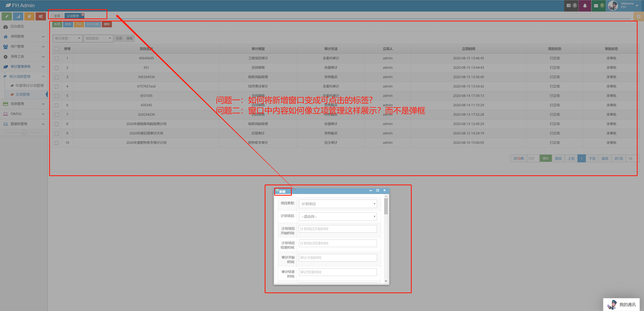Go to 后台首页 in sidebar
The width and height of the screenshot is (644, 311).
[x=24, y=26]
